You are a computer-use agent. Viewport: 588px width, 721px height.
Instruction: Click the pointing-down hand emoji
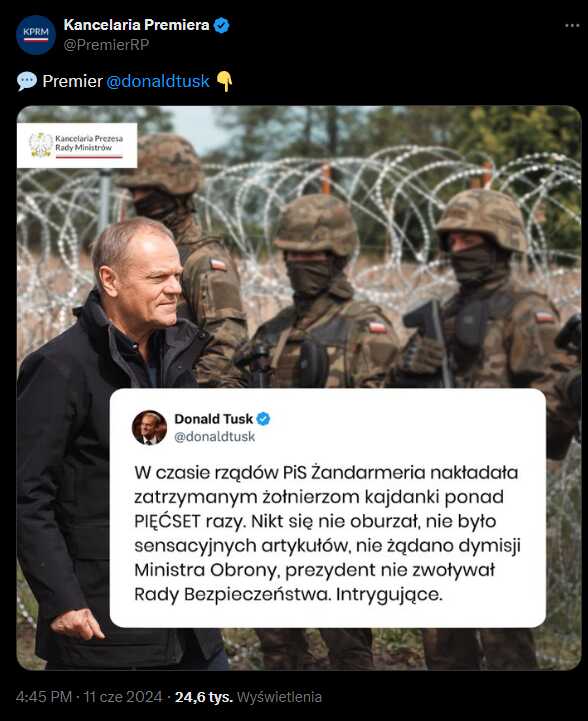(224, 81)
